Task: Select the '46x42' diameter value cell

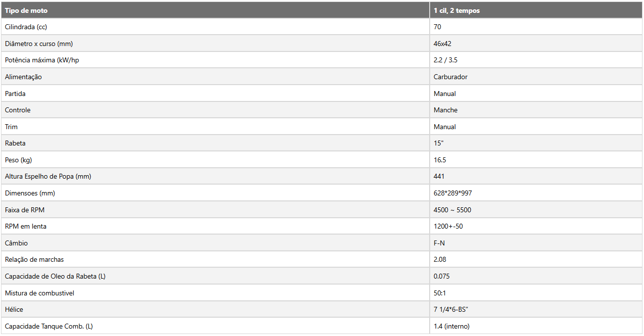Action: tap(536, 44)
